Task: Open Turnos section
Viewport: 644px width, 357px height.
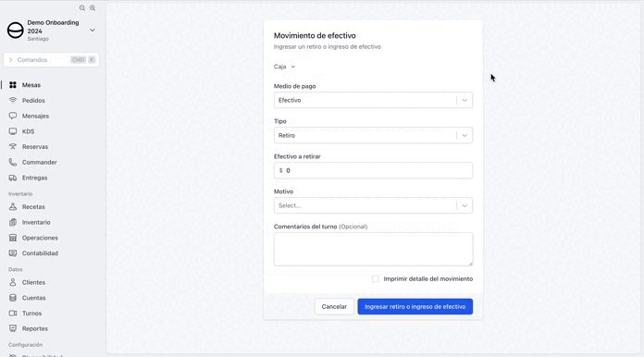Action: [x=31, y=314]
